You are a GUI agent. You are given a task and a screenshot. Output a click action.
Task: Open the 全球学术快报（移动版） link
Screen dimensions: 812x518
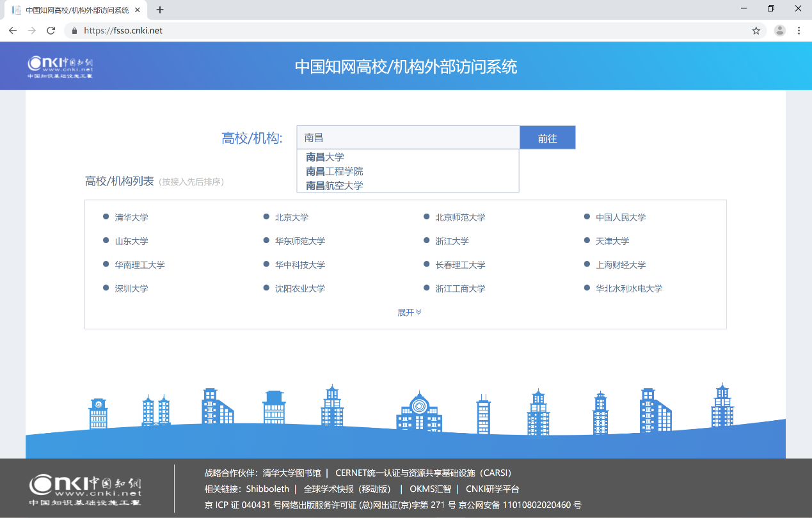347,489
